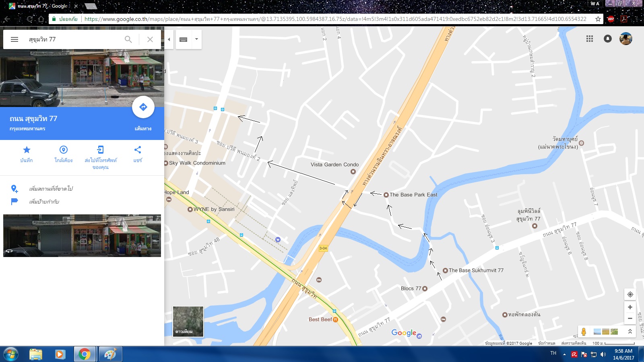
Task: Save place with the star icon
Action: [27, 150]
